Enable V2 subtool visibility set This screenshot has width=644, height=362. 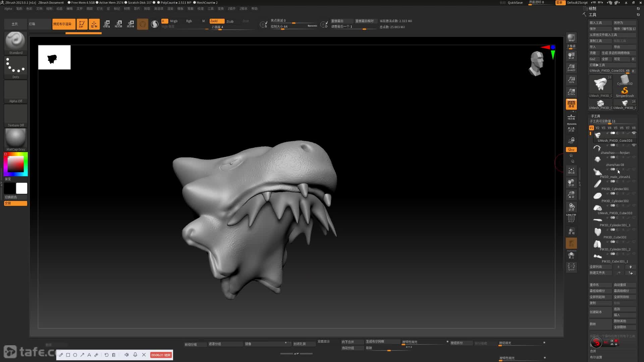click(x=597, y=128)
